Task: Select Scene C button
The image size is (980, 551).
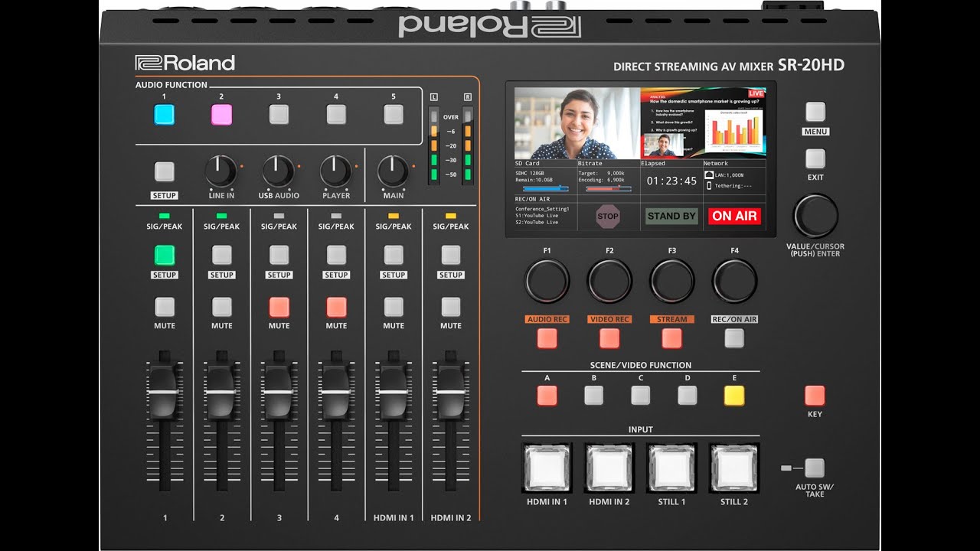Action: click(x=641, y=396)
